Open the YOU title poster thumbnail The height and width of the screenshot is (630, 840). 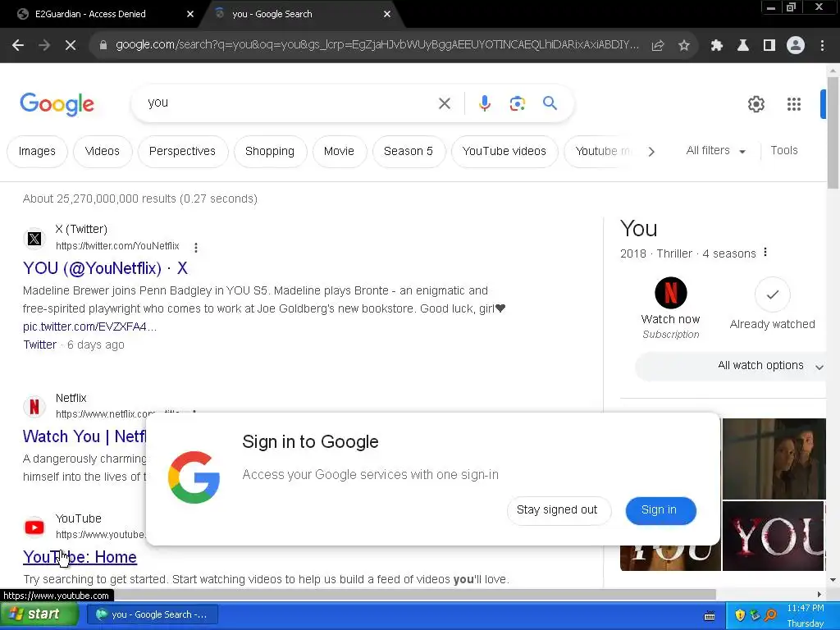(774, 536)
